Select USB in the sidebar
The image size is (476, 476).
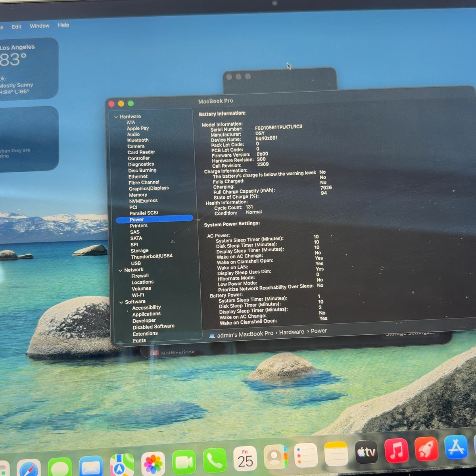coord(136,263)
